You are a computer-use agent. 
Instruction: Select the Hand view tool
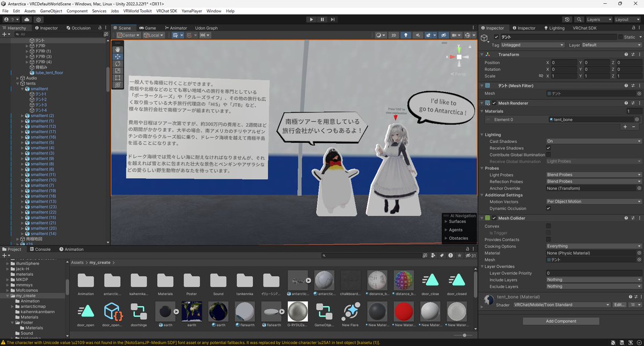[118, 49]
